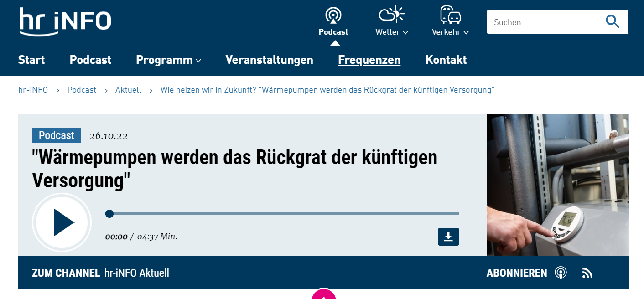The image size is (644, 299).
Task: Open the Podcast icon in header
Action: [x=333, y=15]
